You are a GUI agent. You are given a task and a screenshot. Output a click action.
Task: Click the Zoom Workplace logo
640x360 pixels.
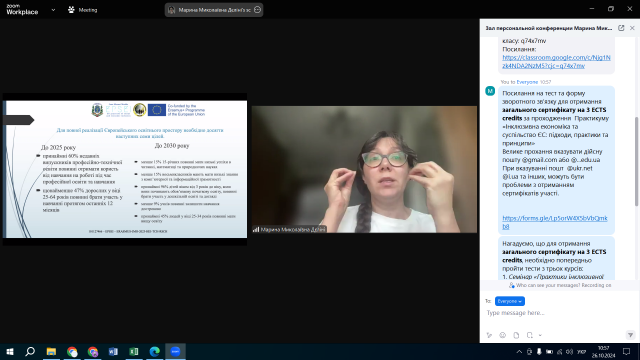[22, 9]
